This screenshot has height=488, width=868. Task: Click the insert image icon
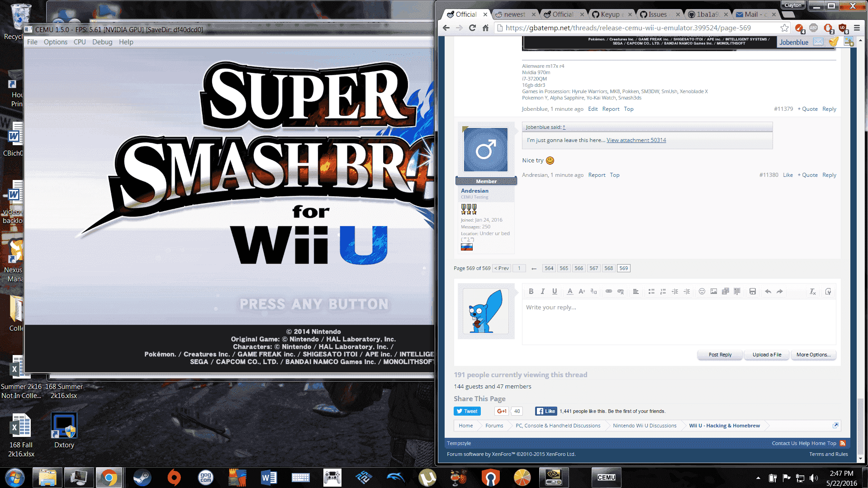pyautogui.click(x=714, y=292)
